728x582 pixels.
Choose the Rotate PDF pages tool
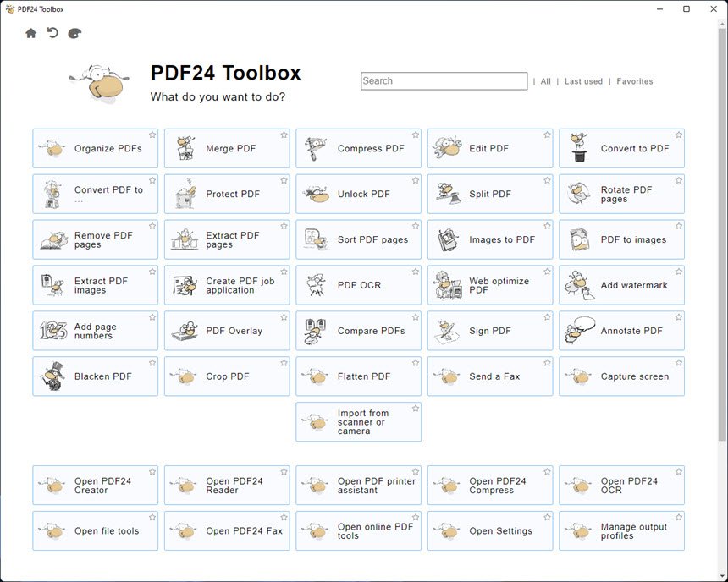[621, 194]
